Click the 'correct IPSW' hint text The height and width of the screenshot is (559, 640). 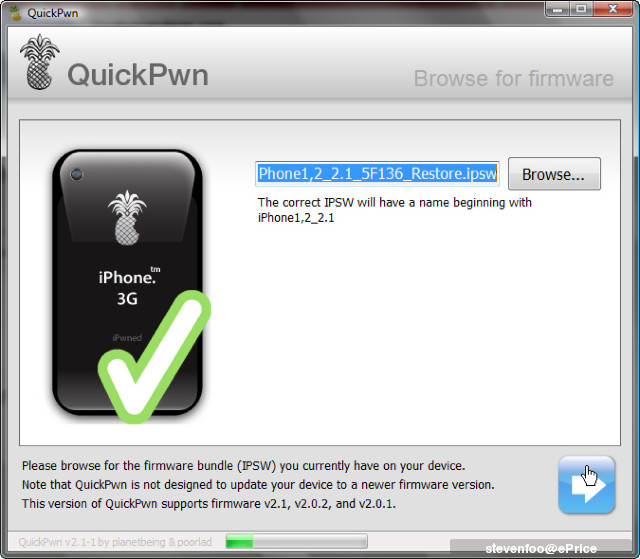click(x=395, y=210)
